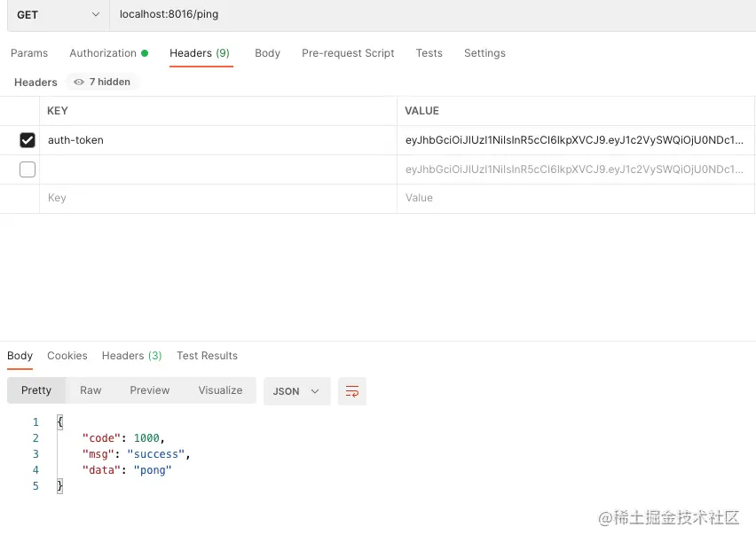Viewport: 756px width, 543px height.
Task: Show the 7 hidden headers
Action: 102,82
